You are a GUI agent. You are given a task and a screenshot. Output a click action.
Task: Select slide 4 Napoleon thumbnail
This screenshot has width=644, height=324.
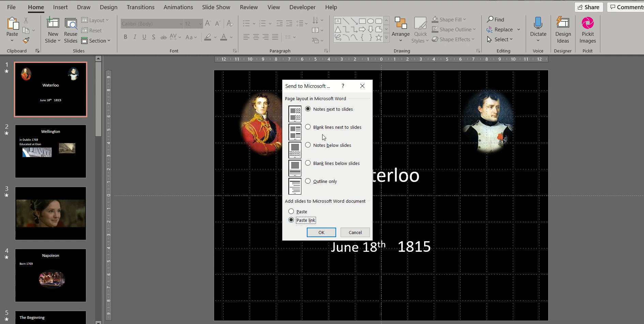tap(50, 275)
